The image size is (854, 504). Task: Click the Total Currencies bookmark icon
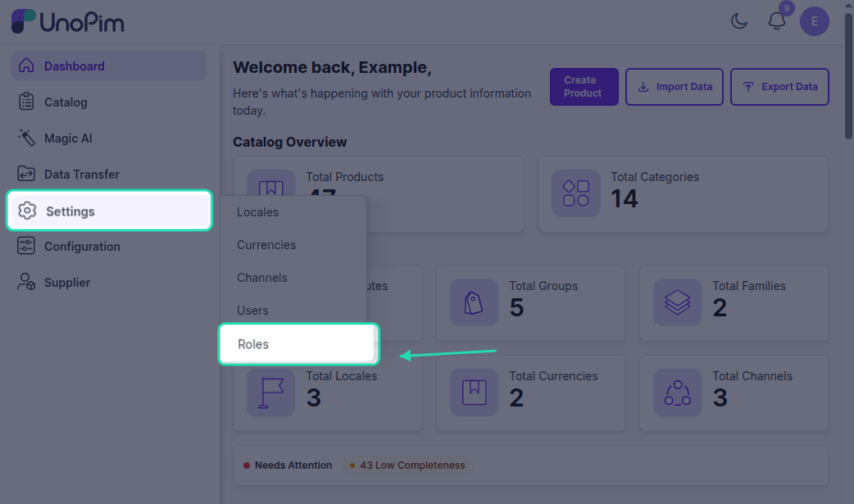(474, 393)
